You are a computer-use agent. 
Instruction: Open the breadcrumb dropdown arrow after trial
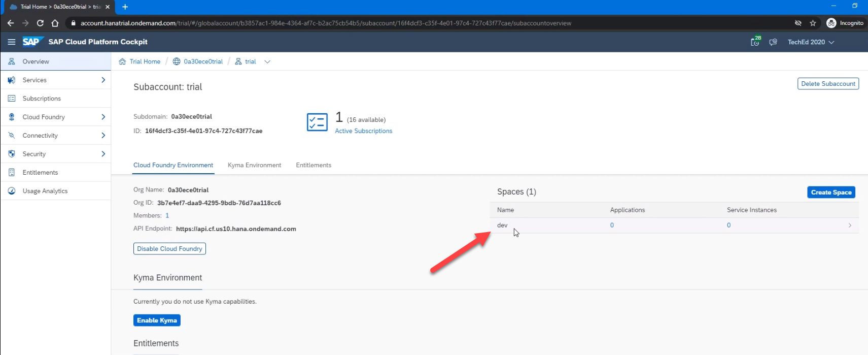click(267, 62)
